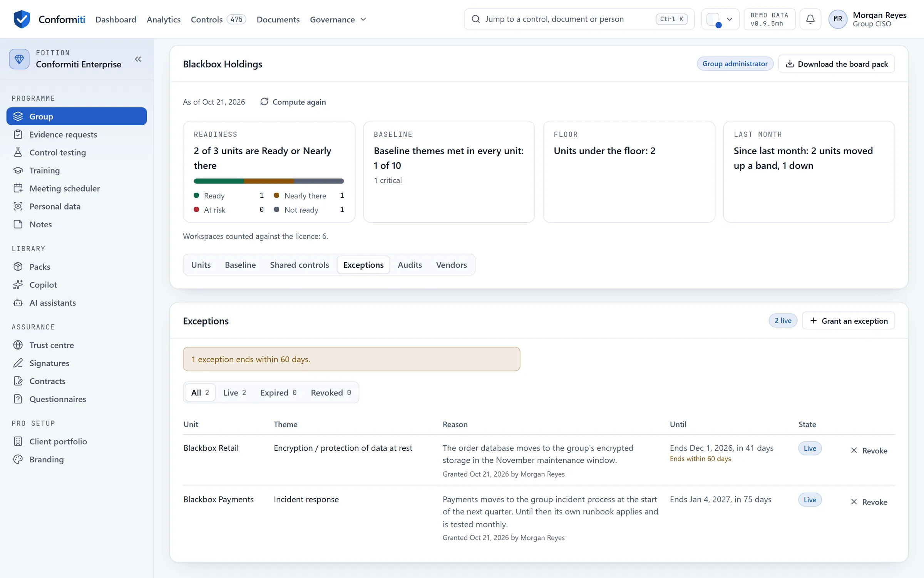Click the Signatures pen icon
Screen dimensions: 924x578
(x=18, y=363)
